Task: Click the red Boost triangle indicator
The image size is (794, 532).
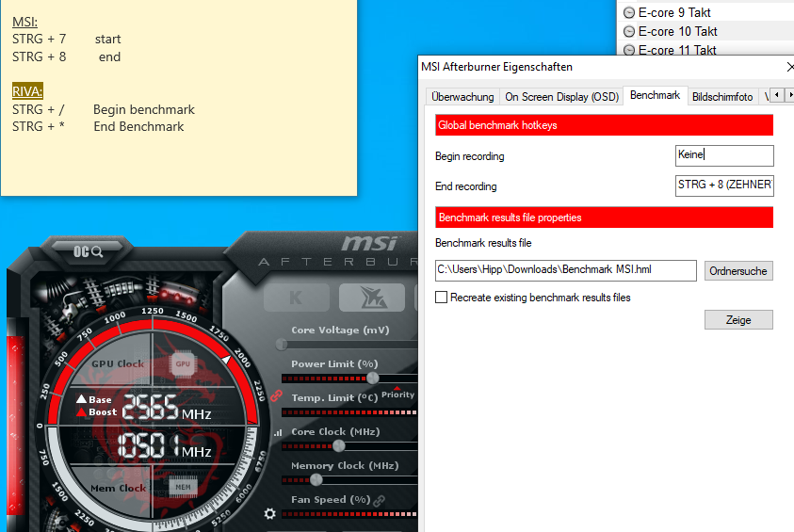Action: pos(81,412)
